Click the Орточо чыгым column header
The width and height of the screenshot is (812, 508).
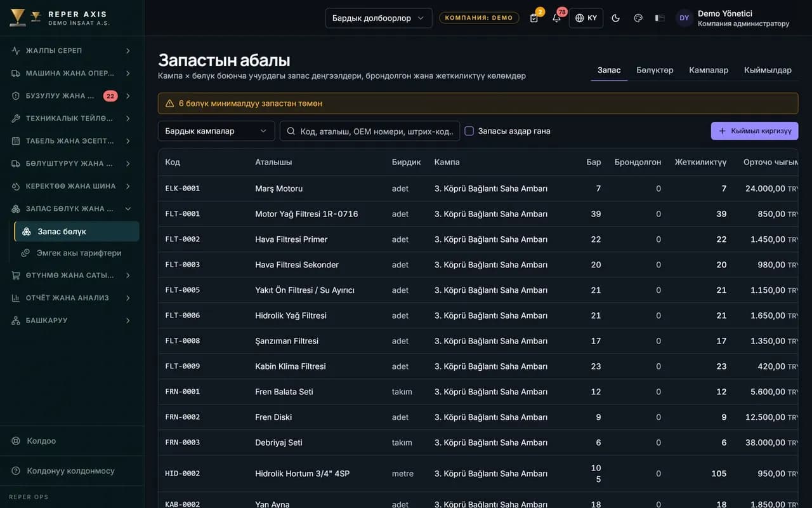click(x=771, y=162)
